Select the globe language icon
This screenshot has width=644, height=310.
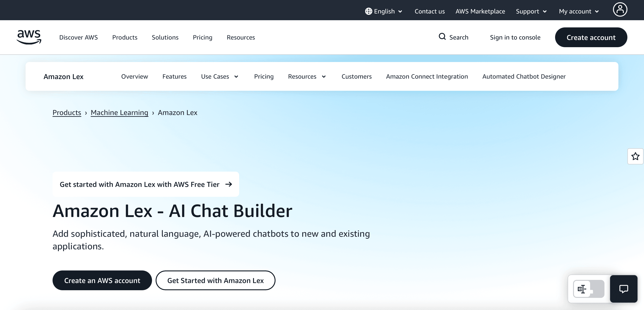click(x=368, y=11)
